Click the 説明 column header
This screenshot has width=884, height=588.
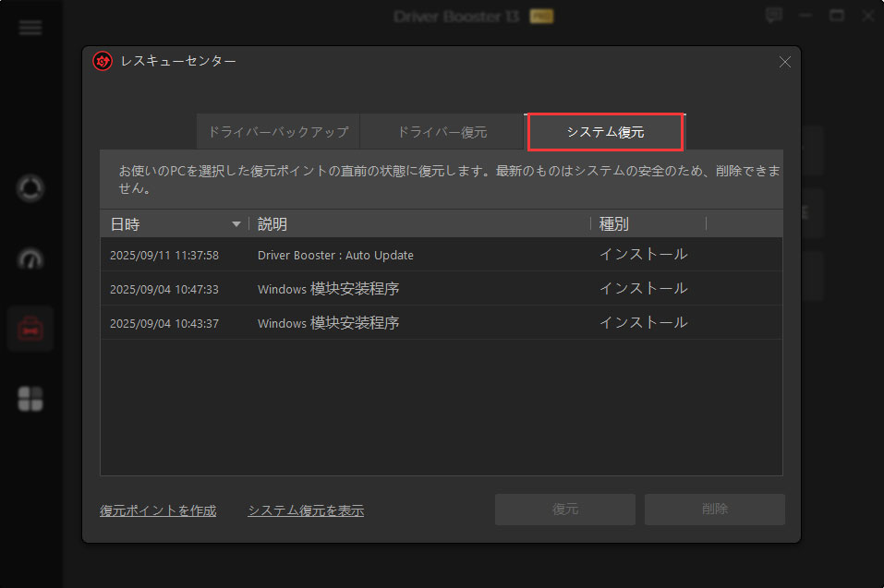(x=272, y=224)
